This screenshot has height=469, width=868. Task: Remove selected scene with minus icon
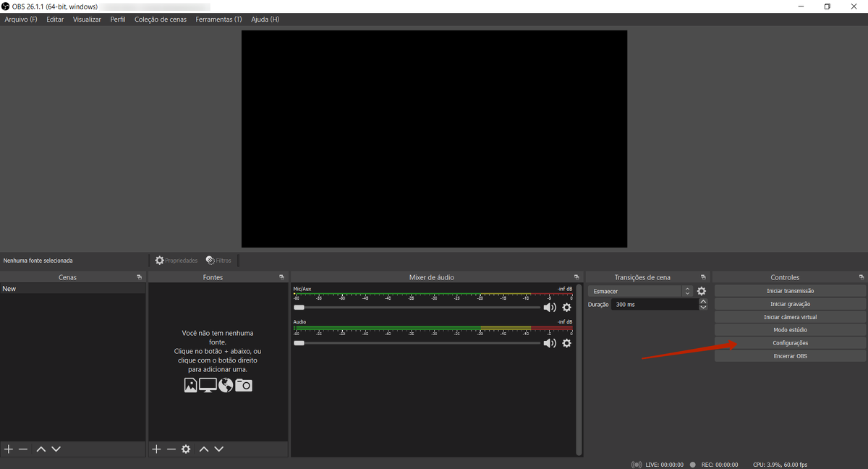[x=23, y=449]
